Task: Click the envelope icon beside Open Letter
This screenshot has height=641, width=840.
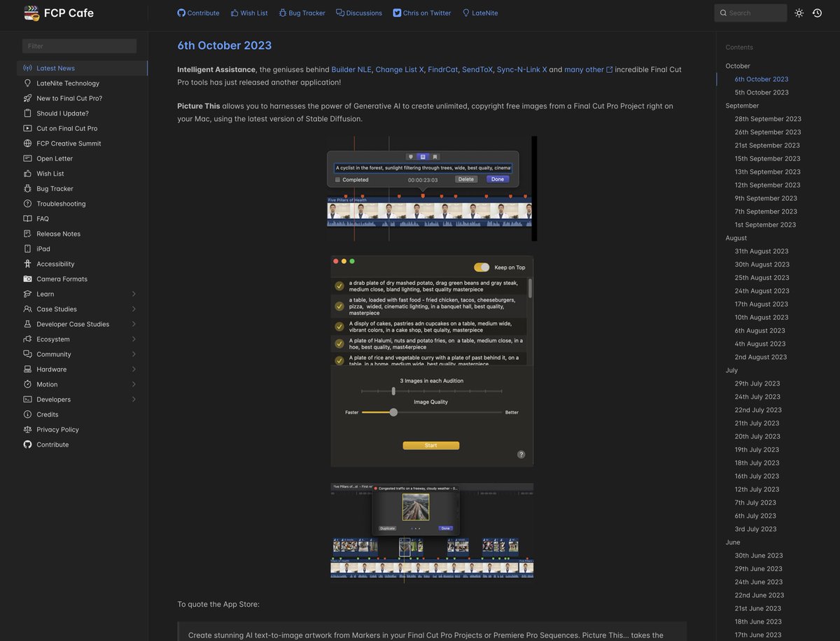Action: click(x=27, y=158)
